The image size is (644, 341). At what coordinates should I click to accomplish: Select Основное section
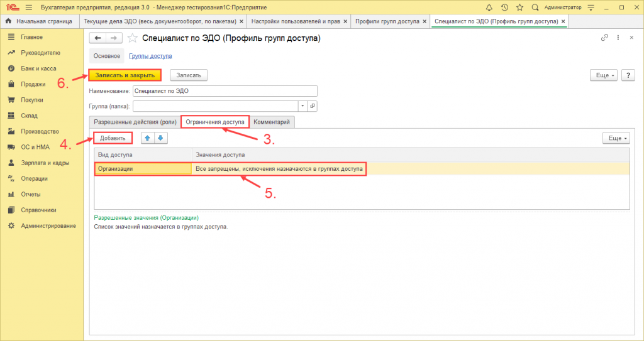(107, 56)
